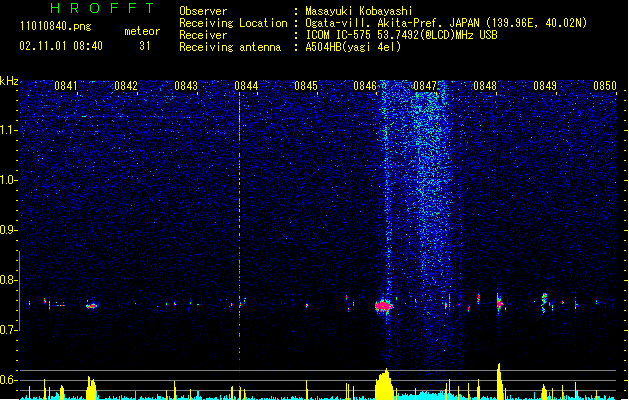Click ICOM IC-575 receiver details text
The width and height of the screenshot is (629, 400).
[402, 35]
